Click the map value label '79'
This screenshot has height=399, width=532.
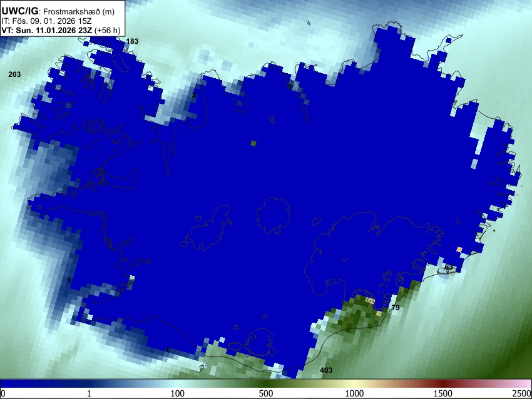(x=396, y=308)
